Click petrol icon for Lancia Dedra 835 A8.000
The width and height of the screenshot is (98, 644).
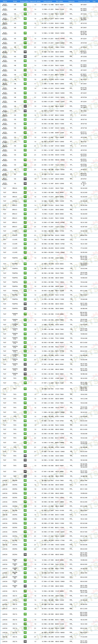click(x=25, y=540)
